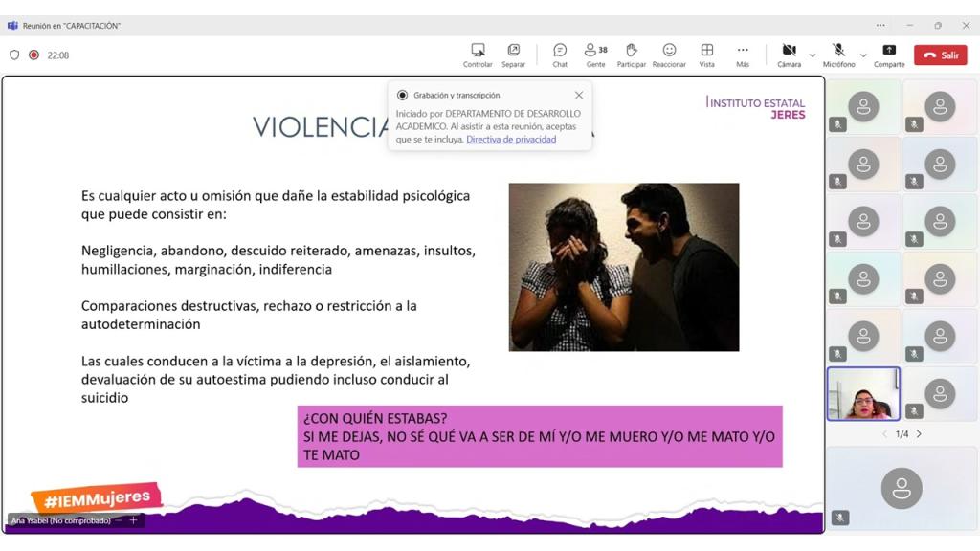The height and width of the screenshot is (551, 980).
Task: Go to next participants page arrow
Action: tap(919, 434)
